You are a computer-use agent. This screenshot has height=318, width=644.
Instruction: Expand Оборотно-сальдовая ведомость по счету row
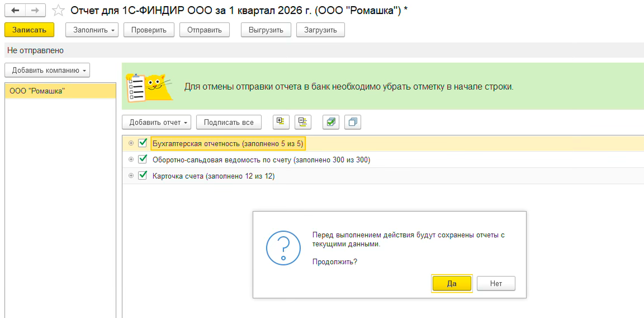coord(131,159)
